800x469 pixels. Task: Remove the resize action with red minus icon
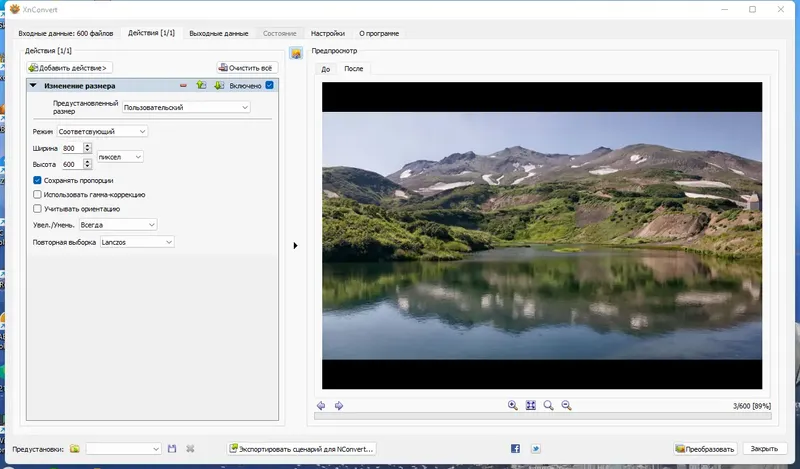point(183,86)
